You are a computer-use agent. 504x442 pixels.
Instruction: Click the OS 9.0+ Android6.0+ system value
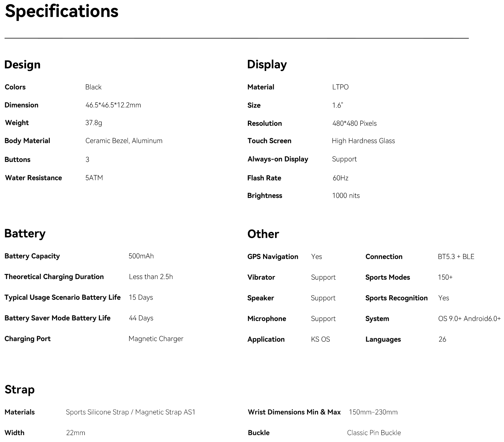point(469,319)
